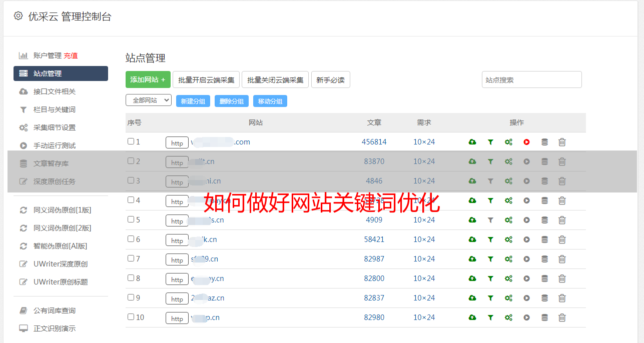This screenshot has height=343, width=644.
Task: Click the 10×24 demand in row 10
Action: (x=424, y=317)
